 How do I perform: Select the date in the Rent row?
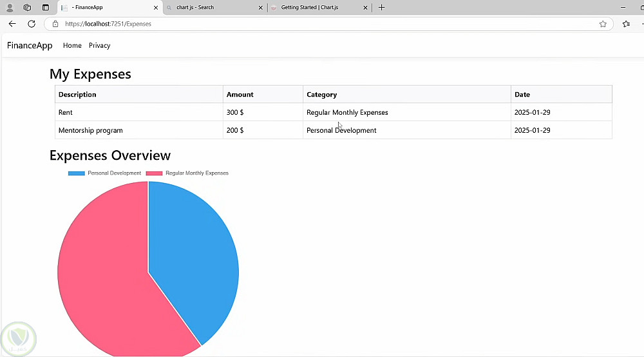point(562,112)
